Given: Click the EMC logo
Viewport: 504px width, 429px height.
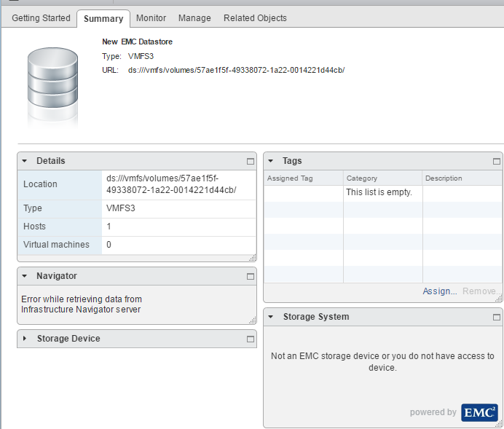Looking at the screenshot, I should click(x=479, y=412).
